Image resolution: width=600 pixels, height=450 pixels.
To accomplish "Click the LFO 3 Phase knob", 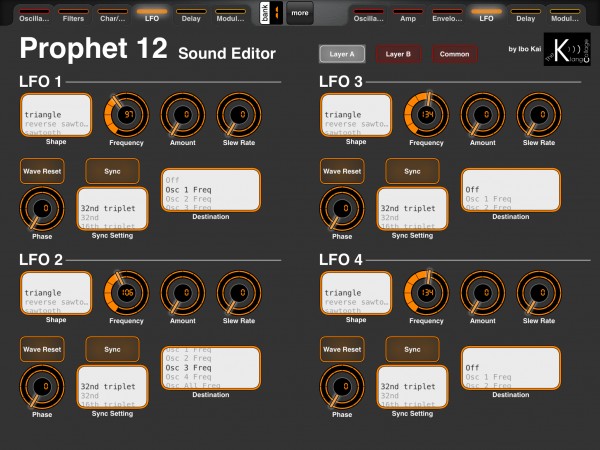I will pyautogui.click(x=342, y=209).
